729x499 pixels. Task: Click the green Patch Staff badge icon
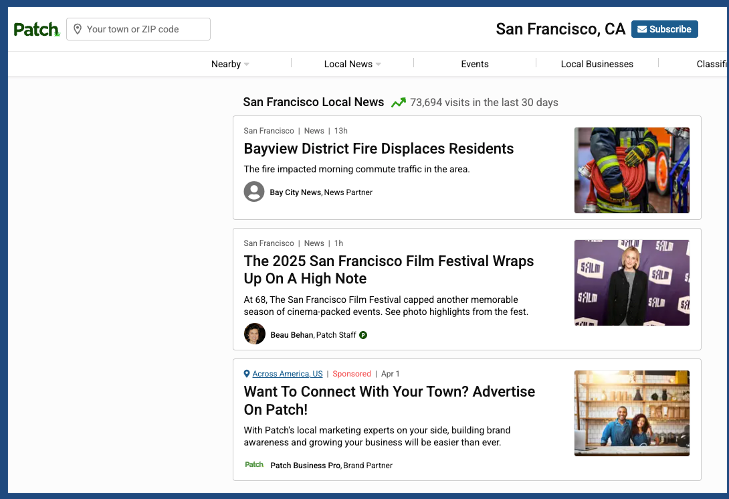point(363,335)
